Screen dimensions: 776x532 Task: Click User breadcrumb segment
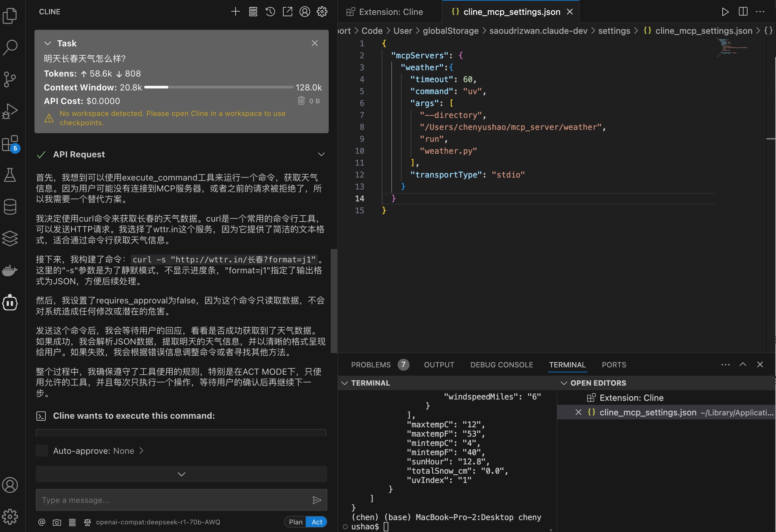coord(402,31)
